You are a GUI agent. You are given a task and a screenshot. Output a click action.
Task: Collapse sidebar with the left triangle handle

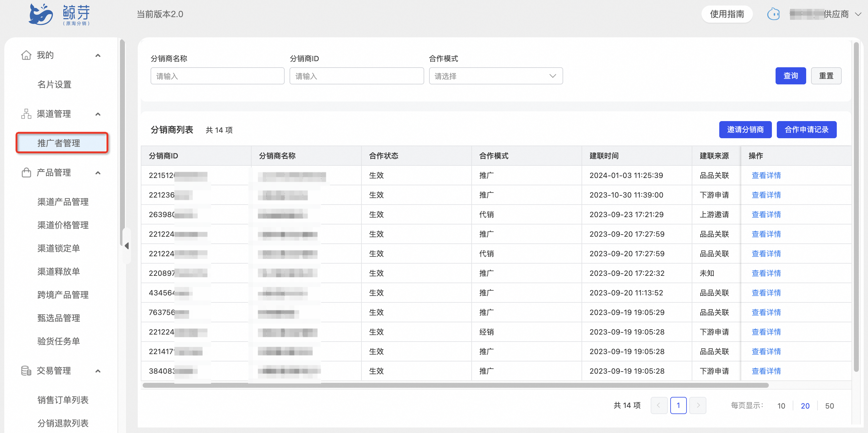tap(127, 246)
